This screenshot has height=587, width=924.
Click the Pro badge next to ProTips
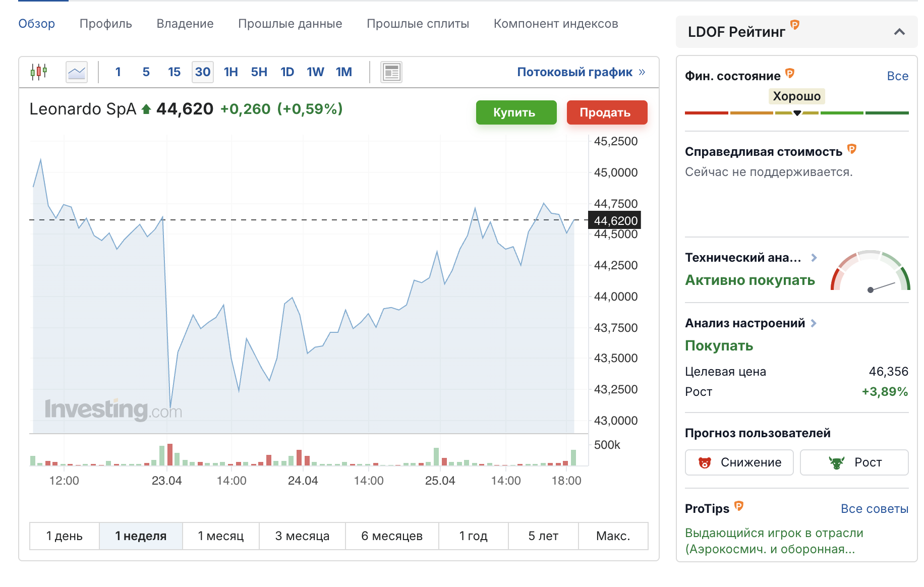[739, 506]
